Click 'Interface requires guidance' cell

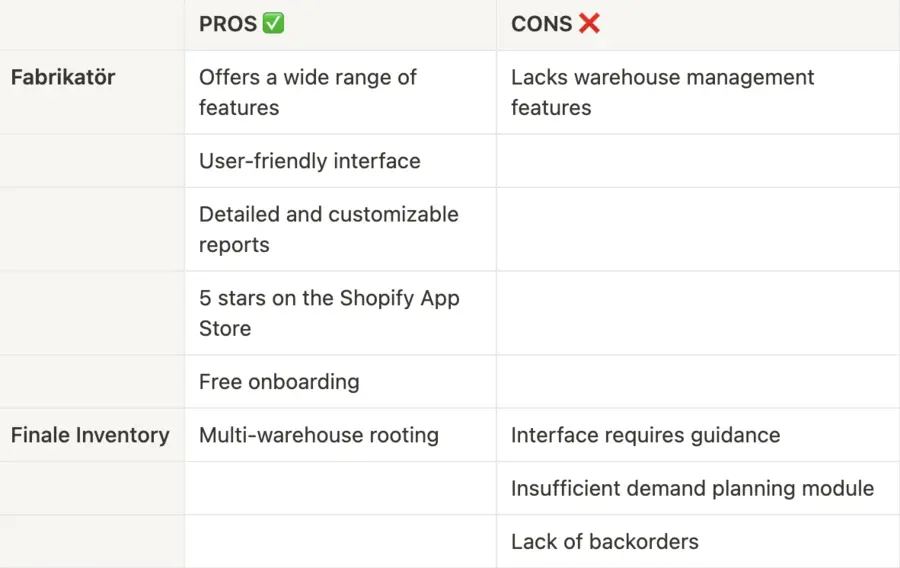point(698,435)
